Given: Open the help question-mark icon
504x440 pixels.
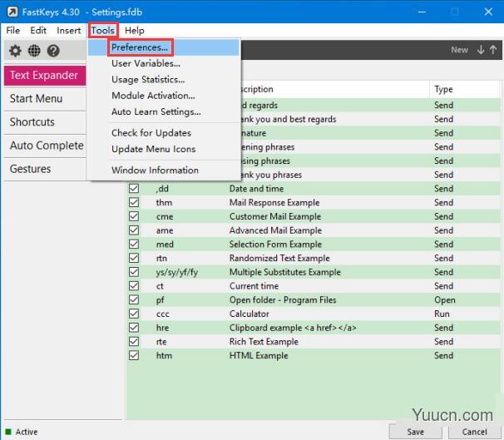Looking at the screenshot, I should click(x=53, y=51).
